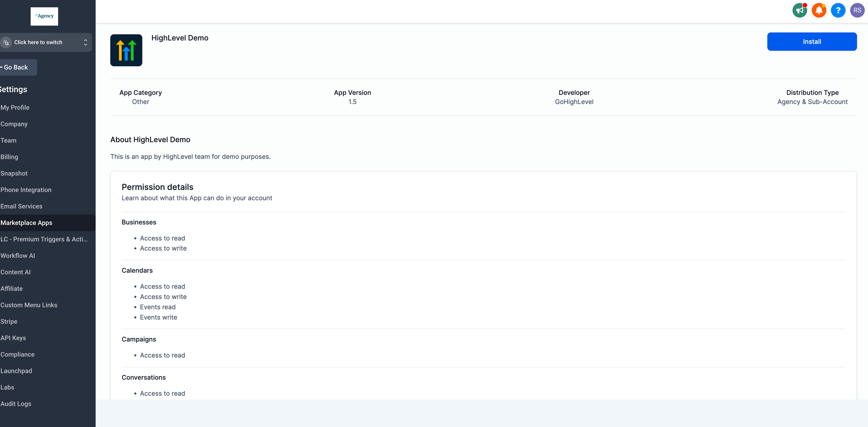Viewport: 868px width, 427px height.
Task: Expand the Click here to switch dropdown
Action: coord(46,43)
